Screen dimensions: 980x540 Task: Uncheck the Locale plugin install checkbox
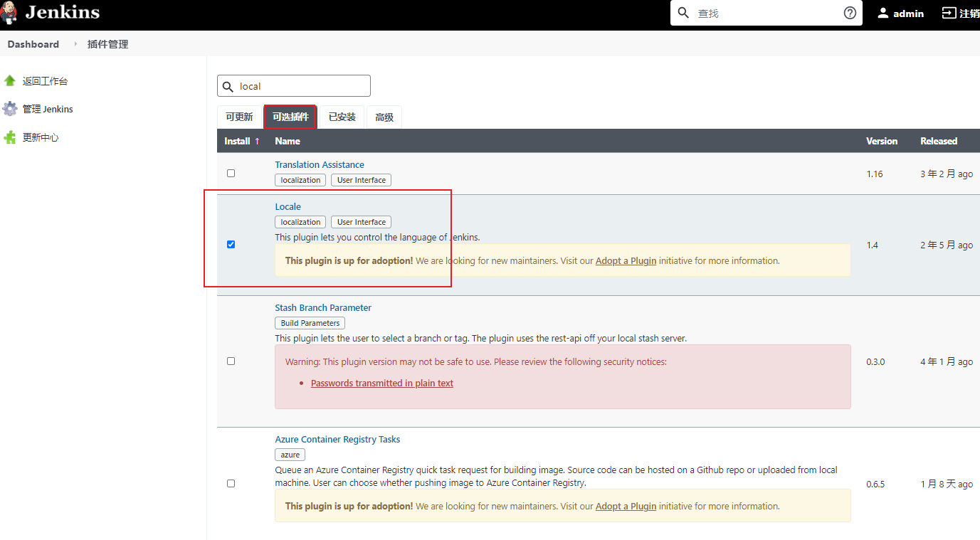tap(231, 244)
